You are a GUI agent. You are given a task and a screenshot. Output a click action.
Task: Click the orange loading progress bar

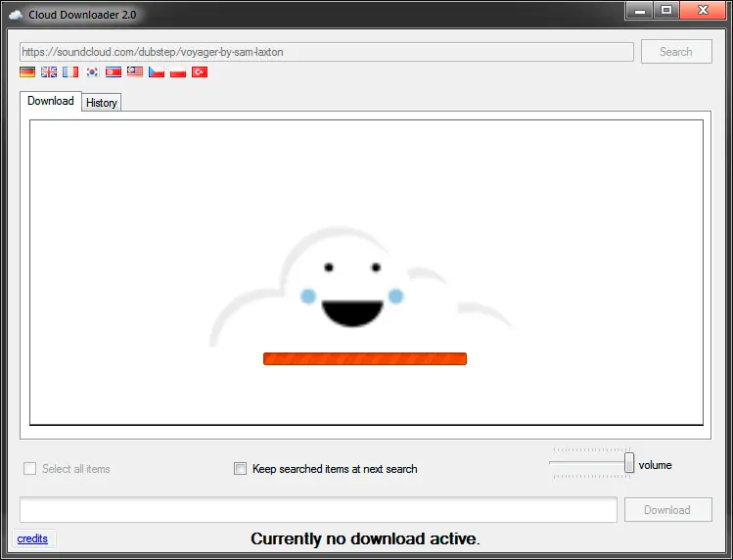point(365,359)
